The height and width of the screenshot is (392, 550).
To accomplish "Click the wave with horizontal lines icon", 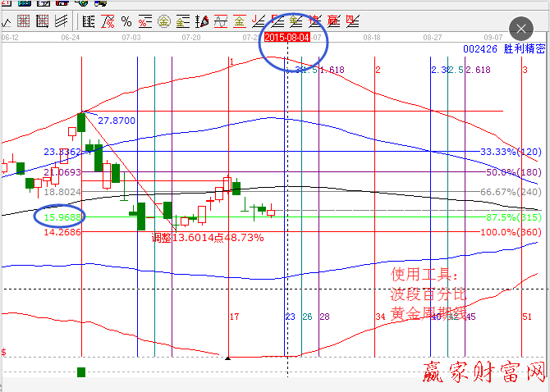I will 220,21.
